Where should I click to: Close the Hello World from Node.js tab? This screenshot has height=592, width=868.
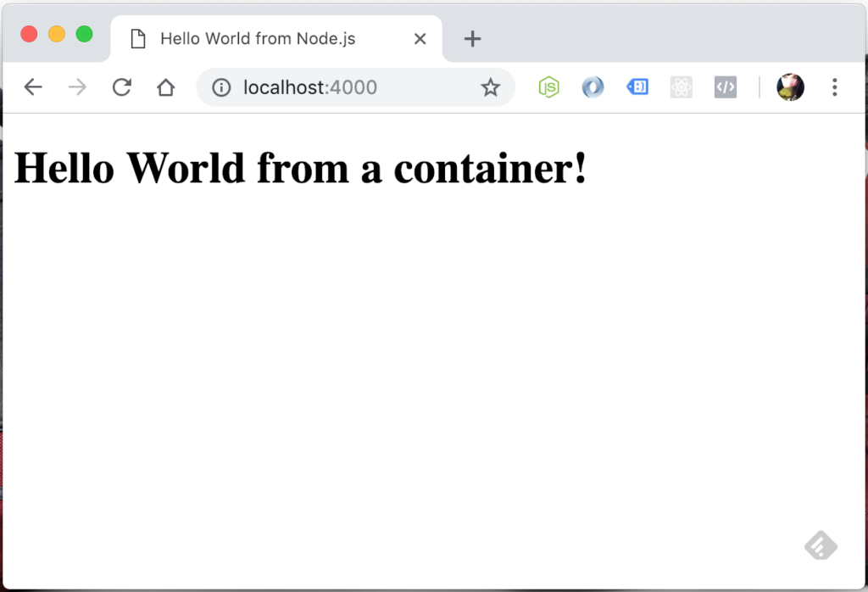(x=420, y=39)
